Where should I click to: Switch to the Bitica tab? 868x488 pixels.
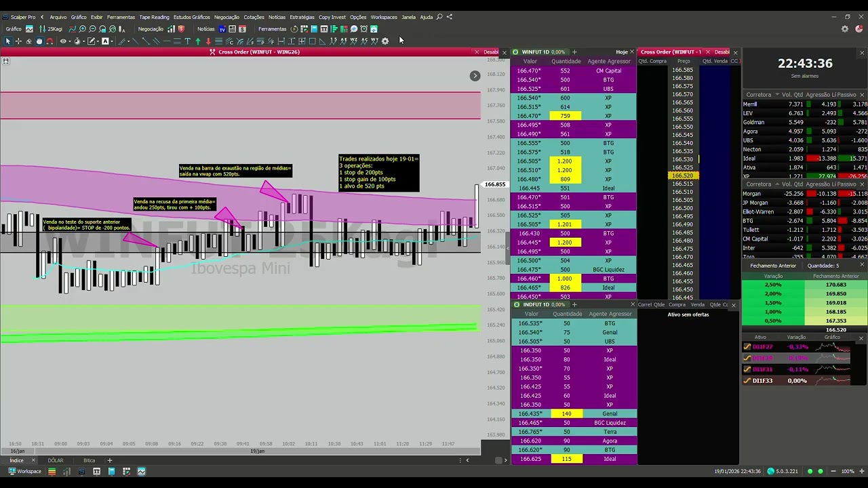point(89,460)
